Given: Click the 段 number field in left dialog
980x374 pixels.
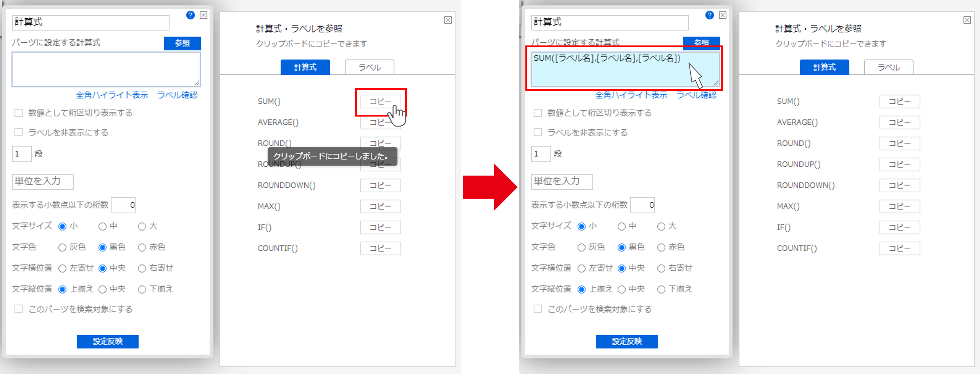Looking at the screenshot, I should 22,154.
